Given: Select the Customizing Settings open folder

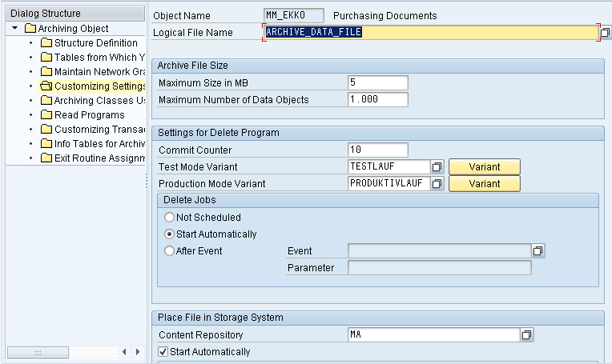Looking at the screenshot, I should coord(99,86).
